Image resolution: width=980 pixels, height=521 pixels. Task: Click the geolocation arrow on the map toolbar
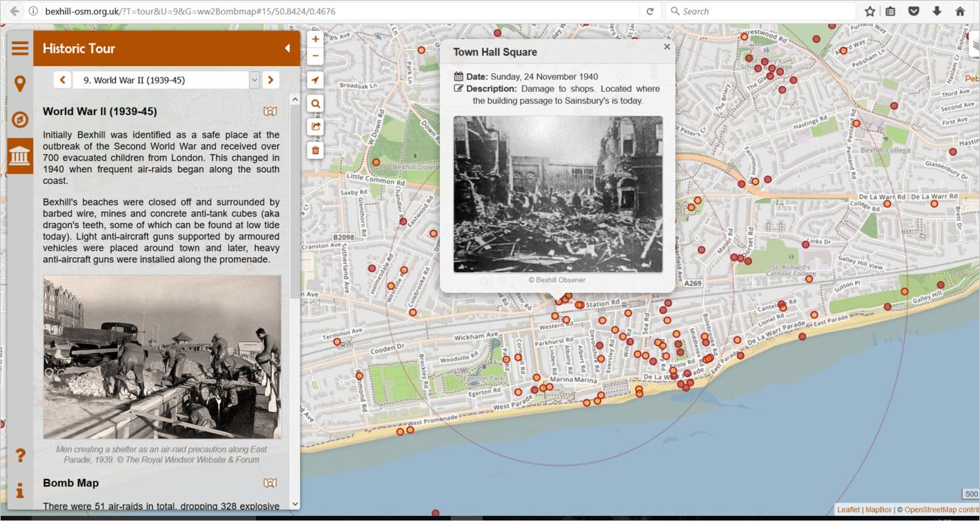(x=315, y=80)
